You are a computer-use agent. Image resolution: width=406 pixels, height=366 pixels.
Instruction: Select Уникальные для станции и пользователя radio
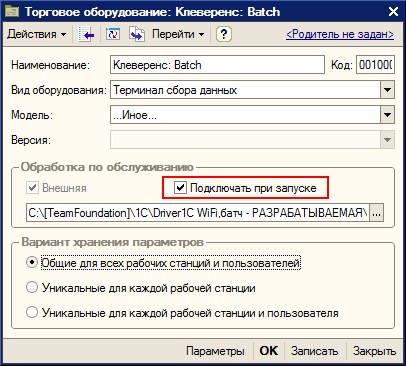[x=32, y=312]
